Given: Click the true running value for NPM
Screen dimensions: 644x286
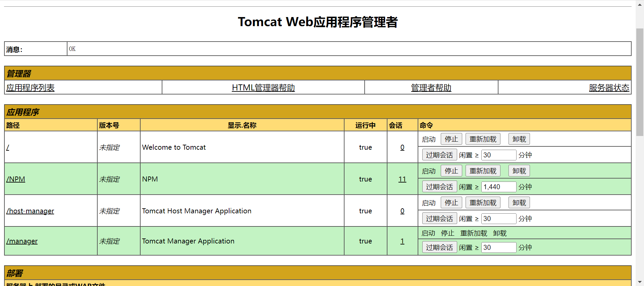Looking at the screenshot, I should pos(366,179).
